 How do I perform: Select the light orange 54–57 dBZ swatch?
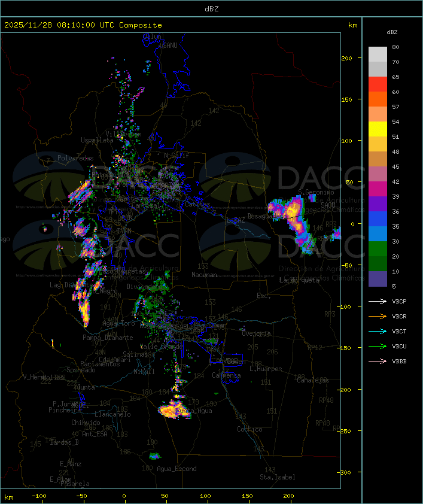pos(378,114)
